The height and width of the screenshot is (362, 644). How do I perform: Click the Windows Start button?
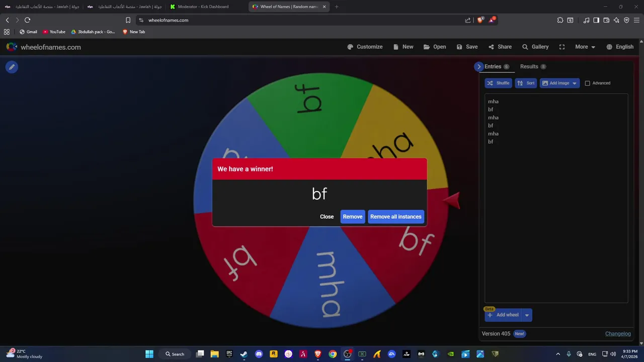point(149,354)
